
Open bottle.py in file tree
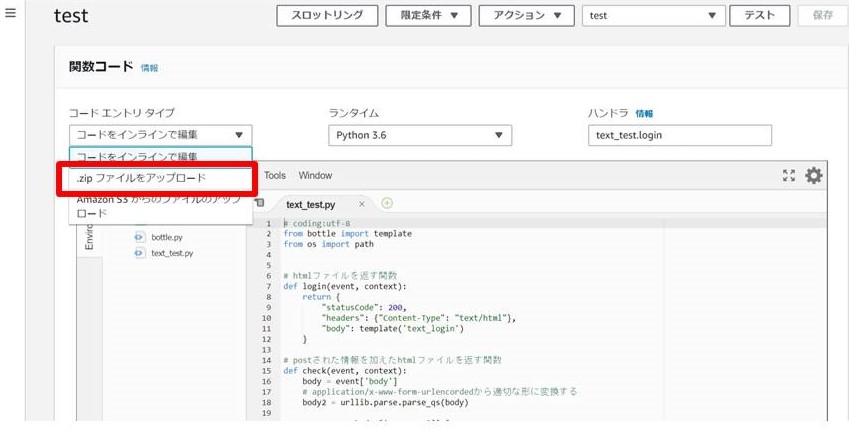167,237
